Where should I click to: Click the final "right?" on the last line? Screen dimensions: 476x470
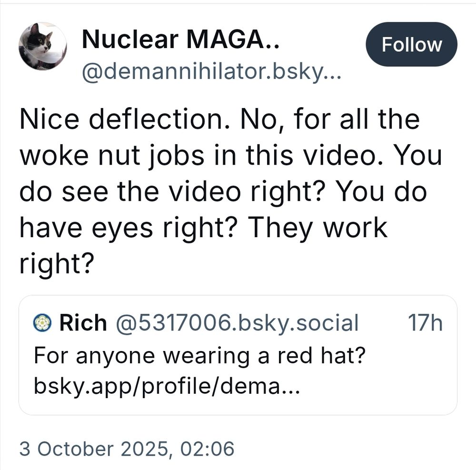55,263
